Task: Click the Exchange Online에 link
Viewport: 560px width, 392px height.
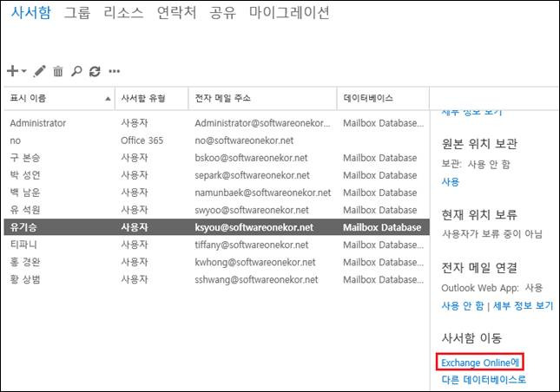Action: [x=480, y=363]
